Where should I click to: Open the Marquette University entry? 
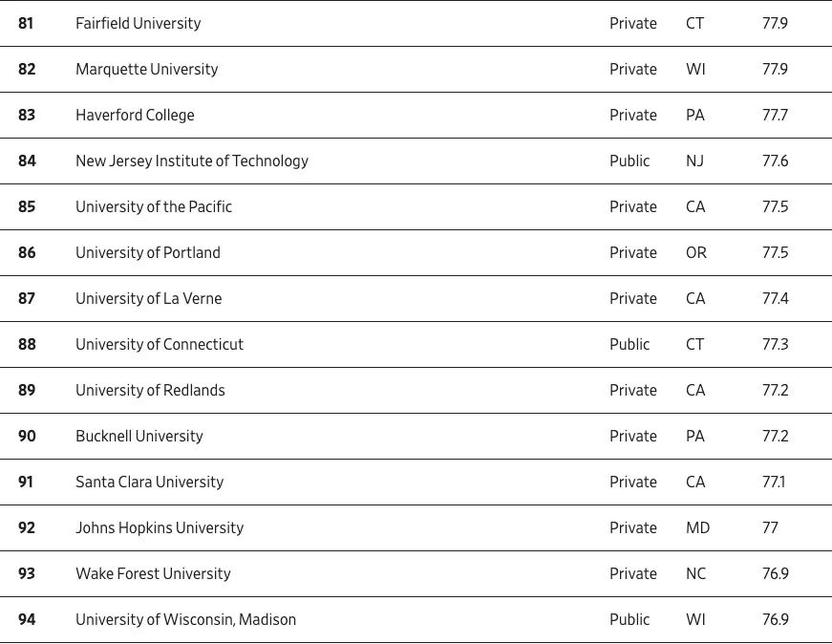coord(147,69)
